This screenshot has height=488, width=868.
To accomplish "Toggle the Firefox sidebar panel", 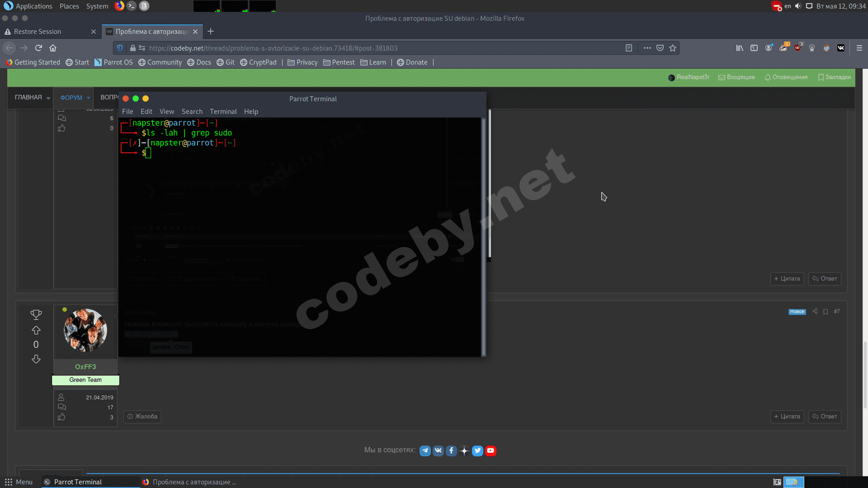I will 754,48.
